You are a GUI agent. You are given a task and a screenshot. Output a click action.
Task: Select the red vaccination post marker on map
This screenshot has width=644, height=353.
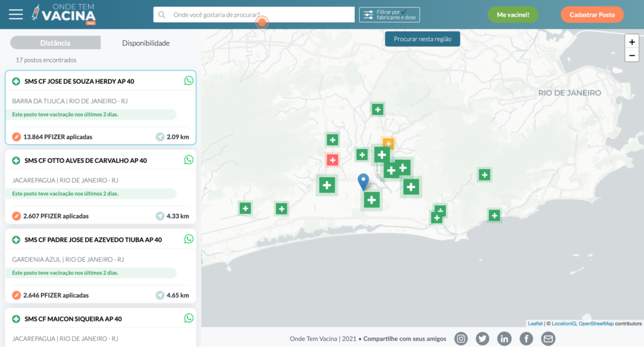click(x=333, y=160)
